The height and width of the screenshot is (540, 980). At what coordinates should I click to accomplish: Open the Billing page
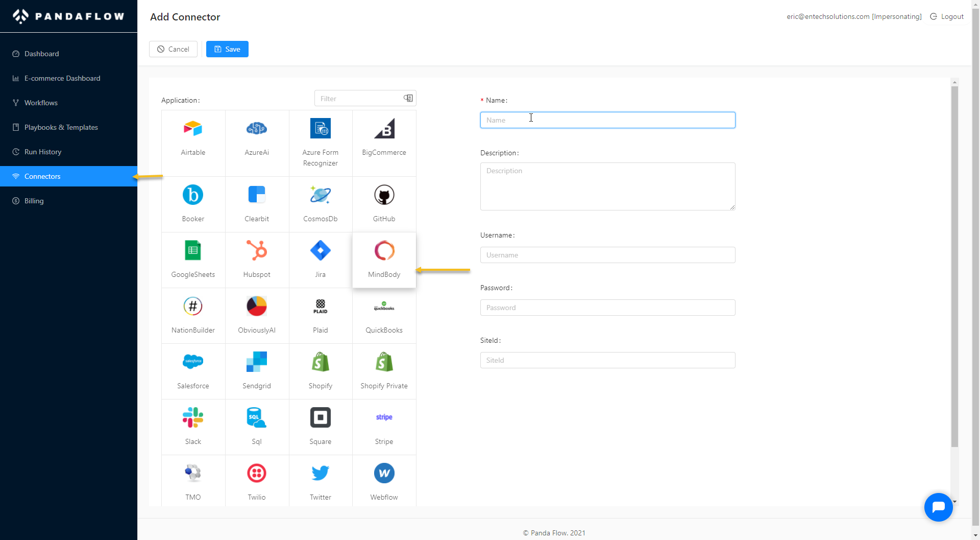coord(68,201)
